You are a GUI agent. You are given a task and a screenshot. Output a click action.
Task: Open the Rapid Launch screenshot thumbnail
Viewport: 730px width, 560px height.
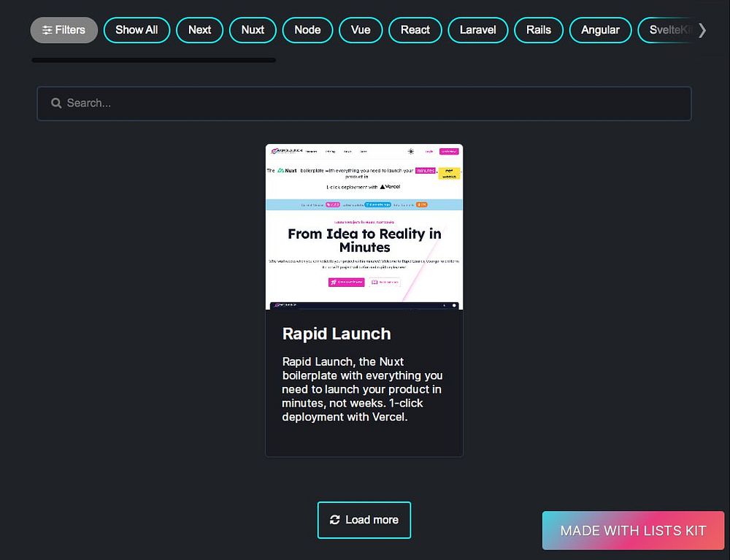point(364,226)
